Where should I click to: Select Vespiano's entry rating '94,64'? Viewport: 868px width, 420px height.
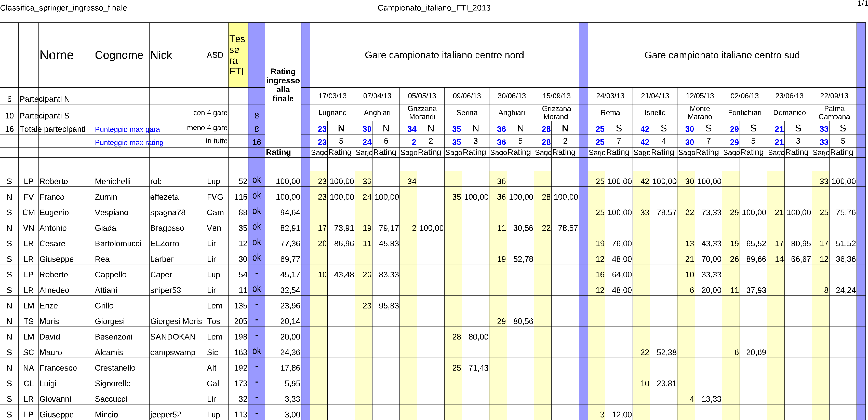coord(290,212)
